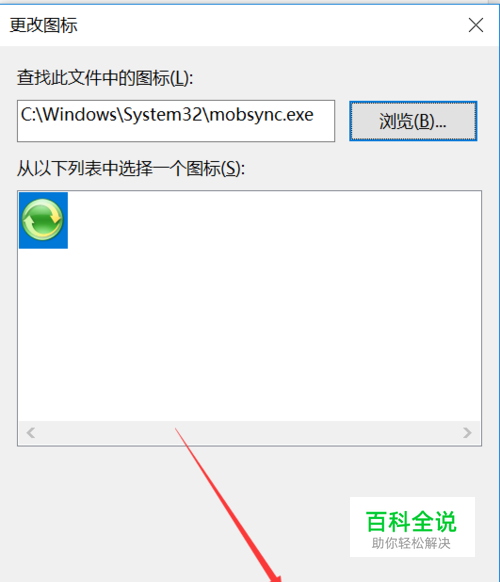Click the left scroll arrow in icon list
This screenshot has height=582, width=500.
(31, 432)
